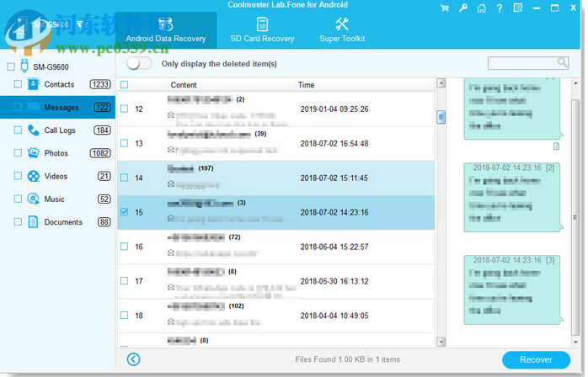Tick the Documents checkbox
This screenshot has width=588, height=377.
[18, 222]
